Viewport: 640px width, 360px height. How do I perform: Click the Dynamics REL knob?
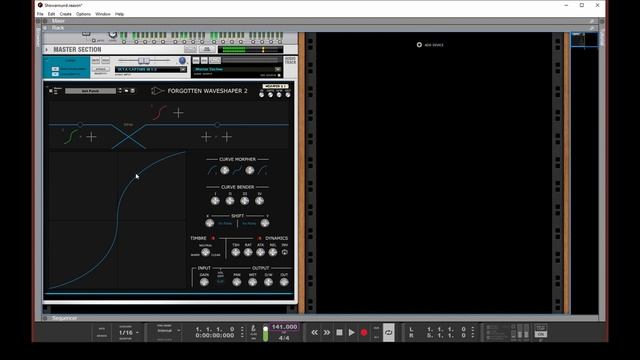coord(272,252)
